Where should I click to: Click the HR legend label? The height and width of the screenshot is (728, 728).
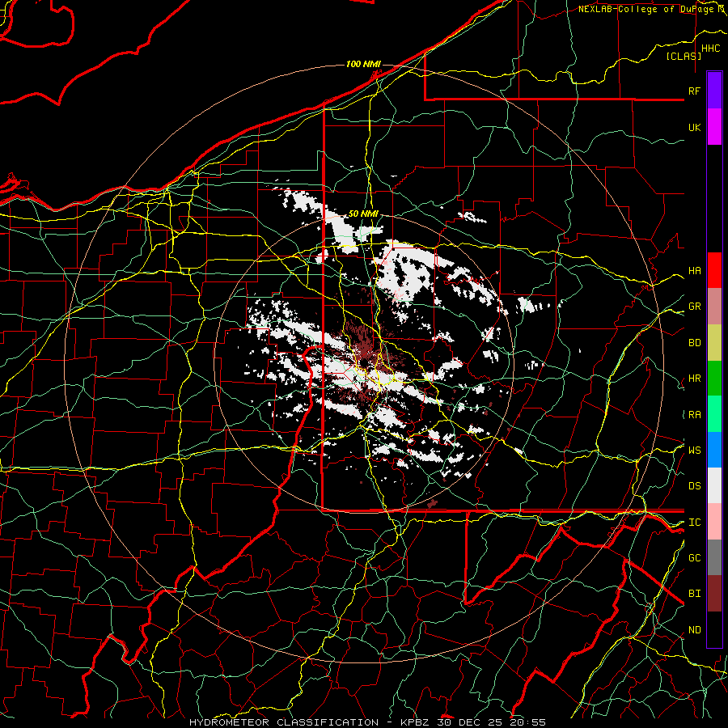[x=694, y=379]
